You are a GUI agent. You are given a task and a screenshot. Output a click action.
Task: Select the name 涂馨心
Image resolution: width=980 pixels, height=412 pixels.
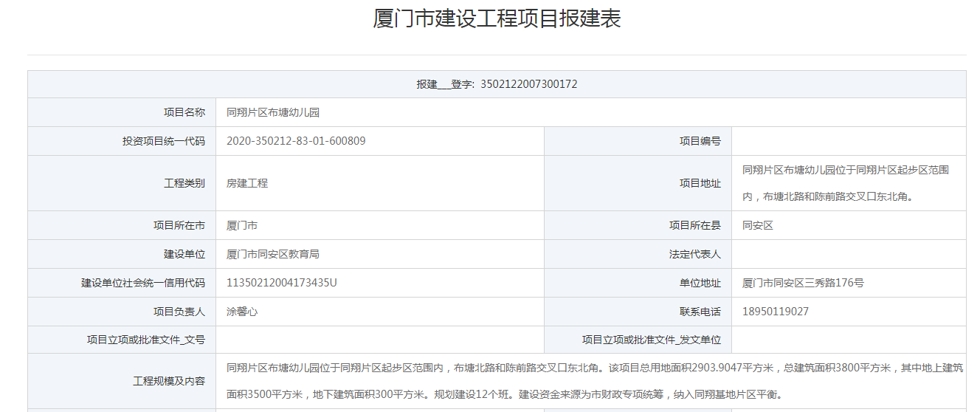[242, 312]
